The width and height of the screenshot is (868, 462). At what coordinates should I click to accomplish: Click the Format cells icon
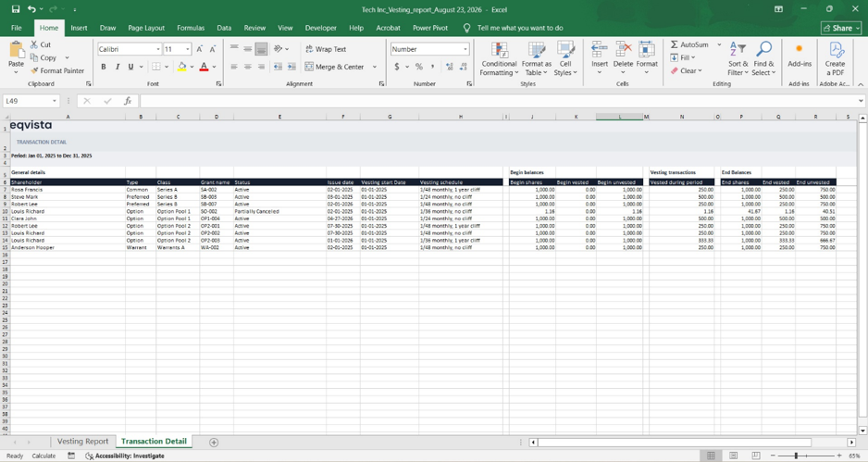click(647, 49)
